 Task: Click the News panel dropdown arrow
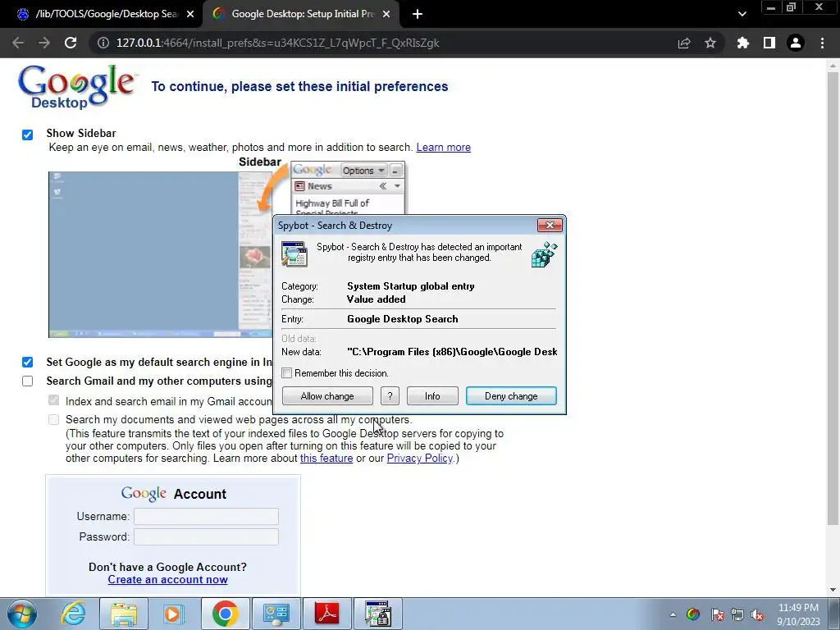point(397,186)
